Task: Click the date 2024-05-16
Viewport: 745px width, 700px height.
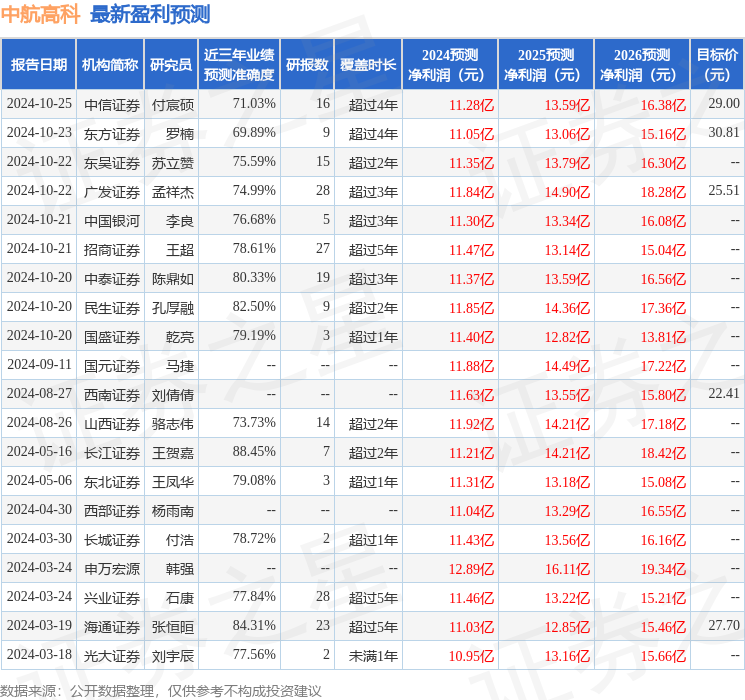Action: point(39,451)
